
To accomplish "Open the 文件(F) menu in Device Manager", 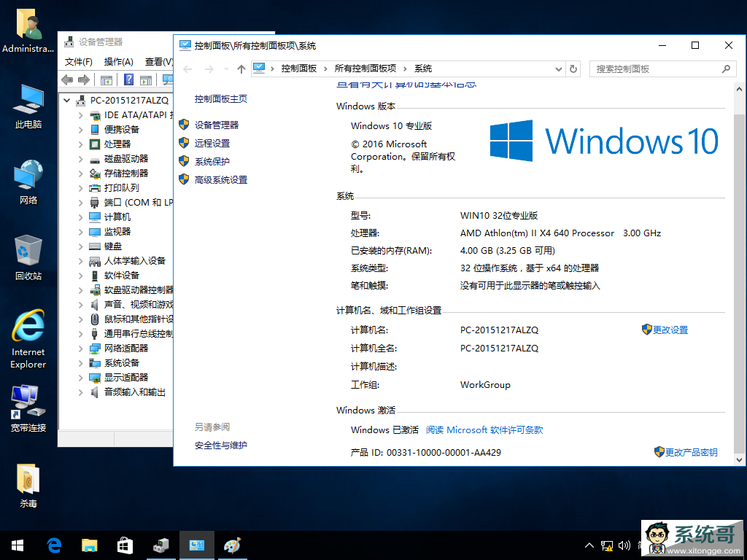I will tap(79, 62).
